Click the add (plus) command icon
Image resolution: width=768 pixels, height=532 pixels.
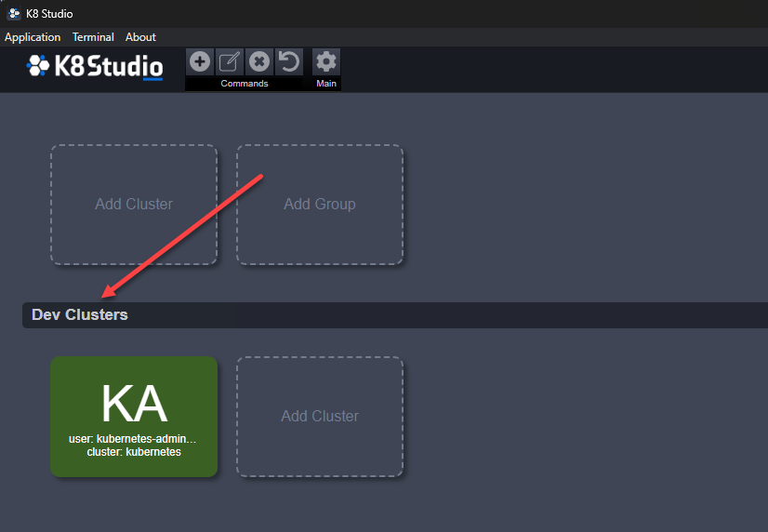coord(200,61)
